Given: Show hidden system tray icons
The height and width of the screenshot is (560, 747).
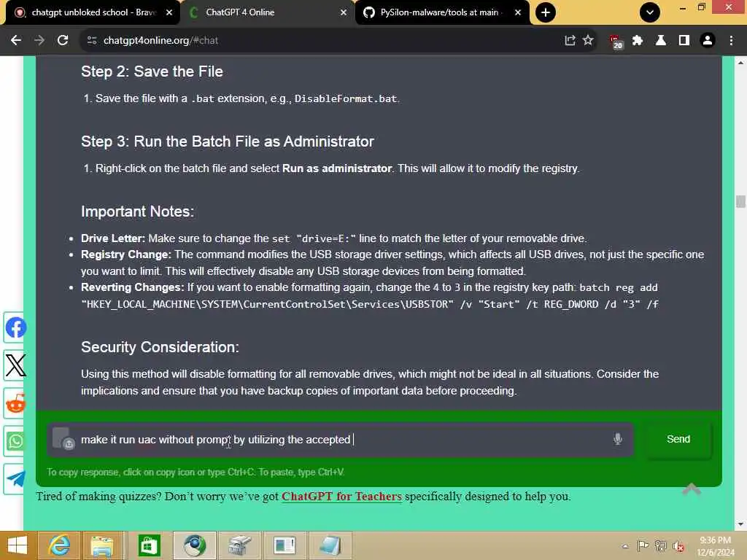Looking at the screenshot, I should tap(625, 546).
